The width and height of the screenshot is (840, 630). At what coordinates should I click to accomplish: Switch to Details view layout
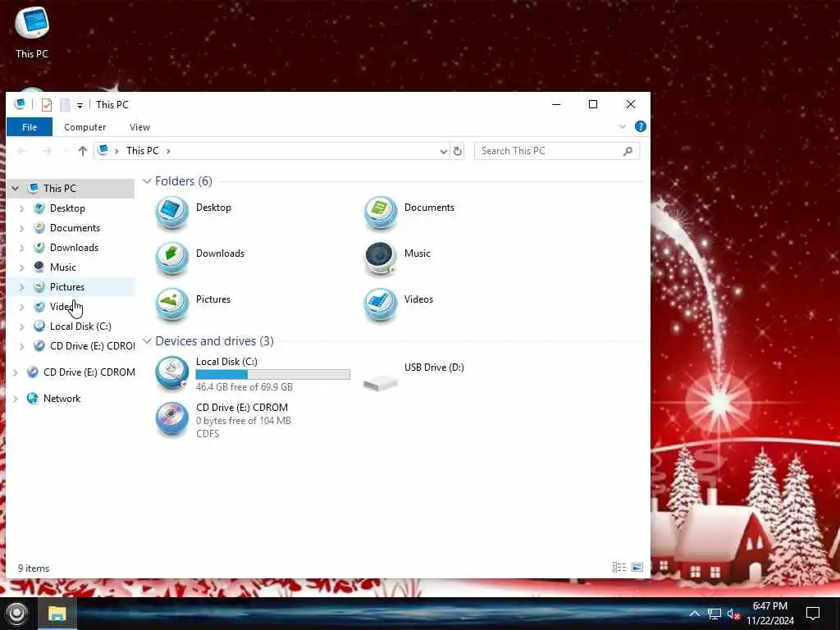point(619,567)
